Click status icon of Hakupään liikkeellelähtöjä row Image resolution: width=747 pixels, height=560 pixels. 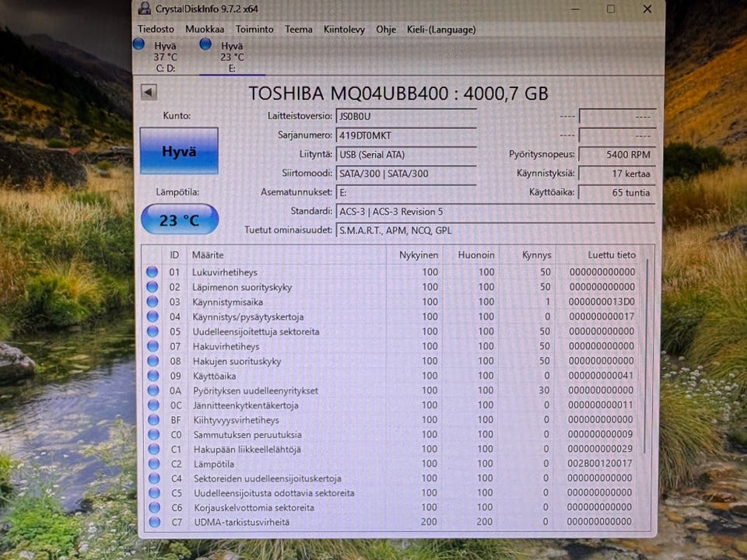[x=154, y=449]
